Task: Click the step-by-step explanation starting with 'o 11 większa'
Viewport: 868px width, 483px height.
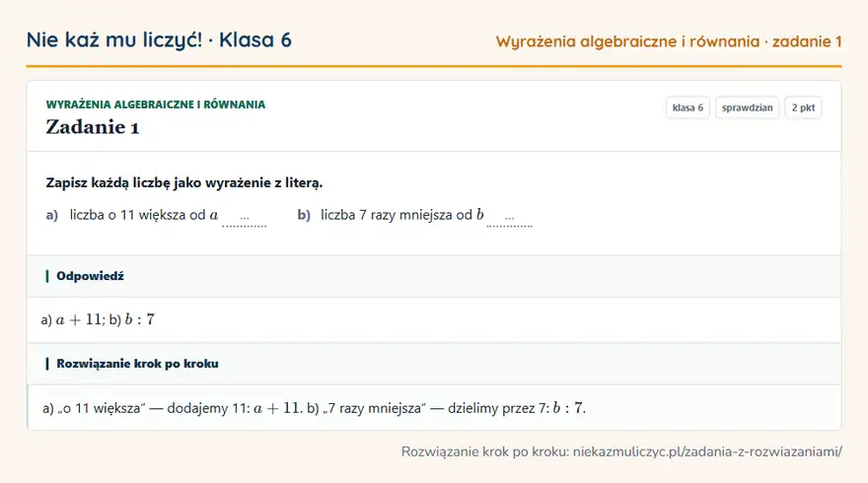Action: click(x=314, y=408)
